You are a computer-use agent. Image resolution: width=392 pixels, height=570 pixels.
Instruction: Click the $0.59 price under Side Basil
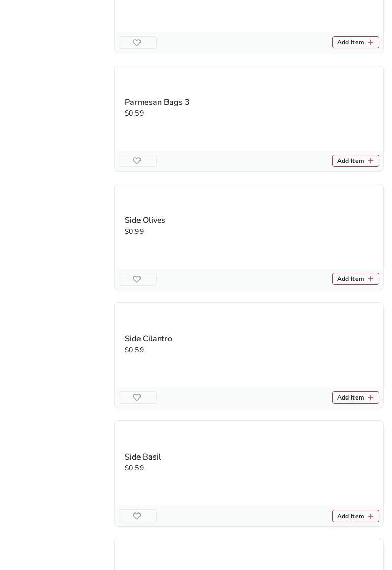pos(134,468)
